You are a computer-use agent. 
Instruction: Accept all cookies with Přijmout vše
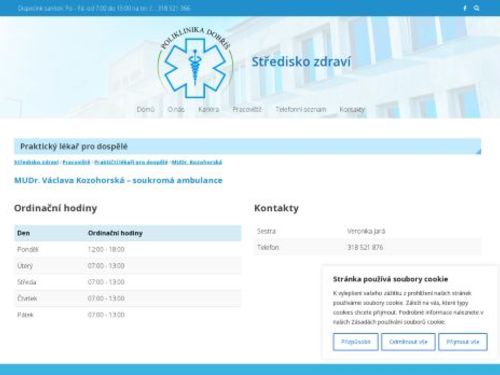pos(463,342)
